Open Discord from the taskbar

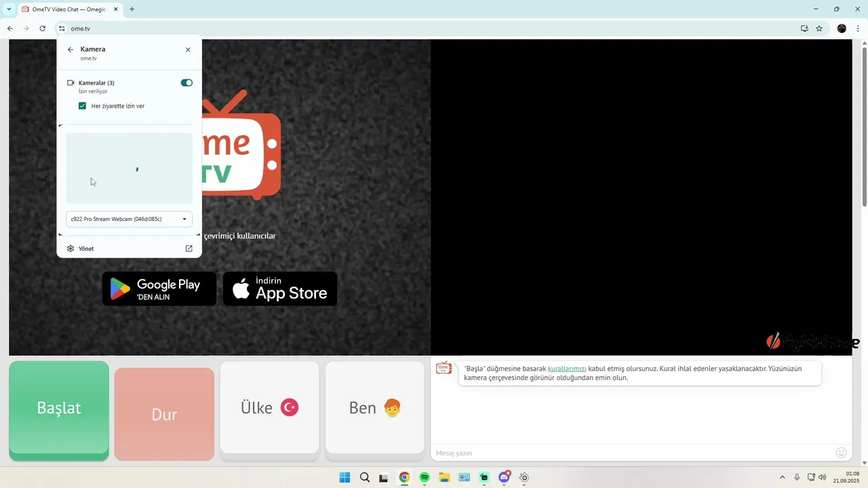click(505, 477)
